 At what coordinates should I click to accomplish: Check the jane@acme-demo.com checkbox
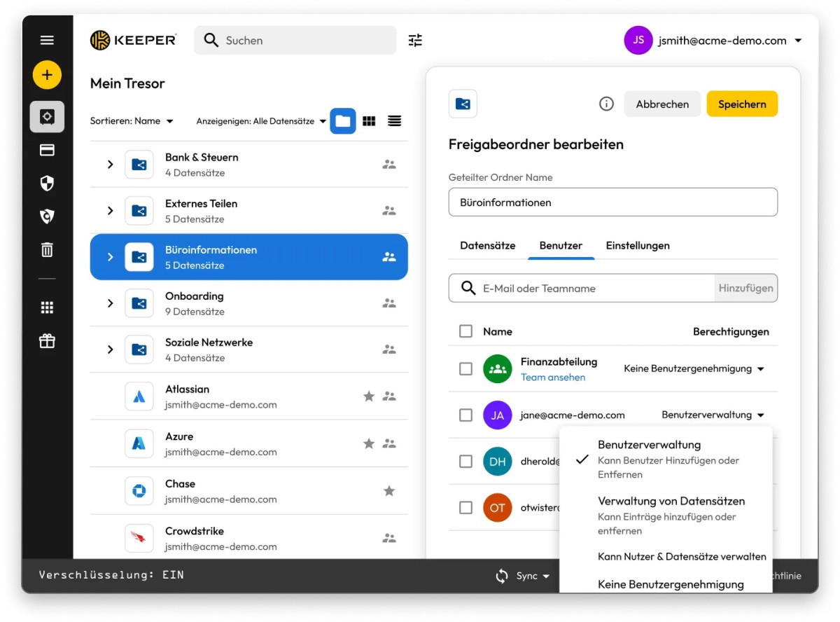[x=465, y=415]
